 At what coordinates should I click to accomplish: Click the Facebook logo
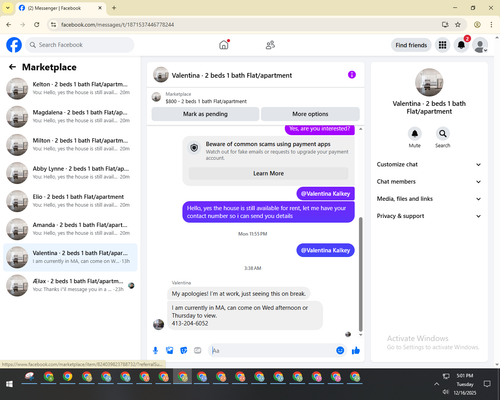click(x=14, y=45)
